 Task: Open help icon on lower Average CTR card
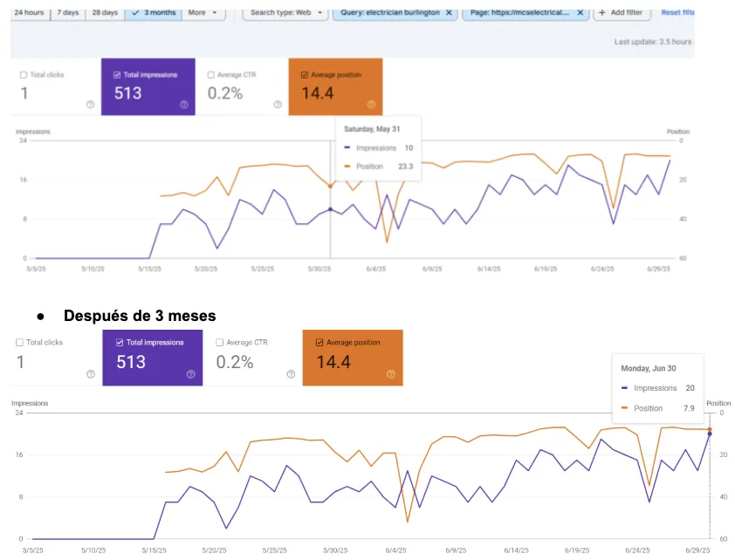coord(291,374)
